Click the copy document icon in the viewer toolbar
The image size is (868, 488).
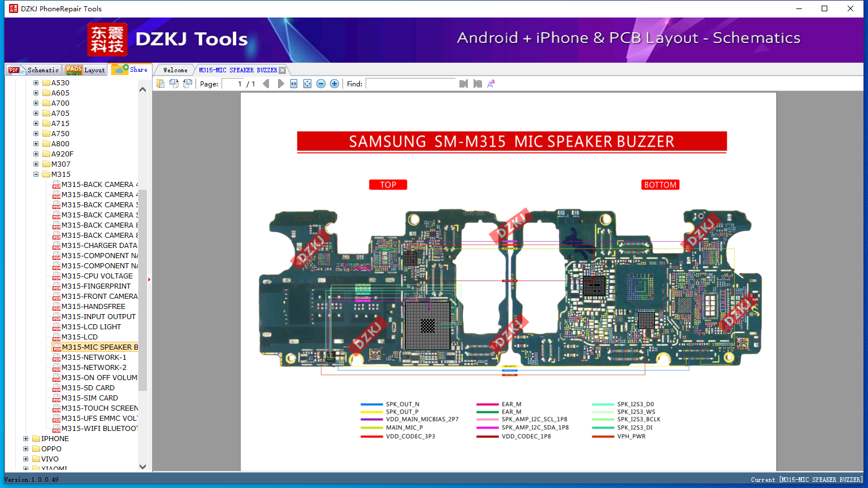pos(160,84)
